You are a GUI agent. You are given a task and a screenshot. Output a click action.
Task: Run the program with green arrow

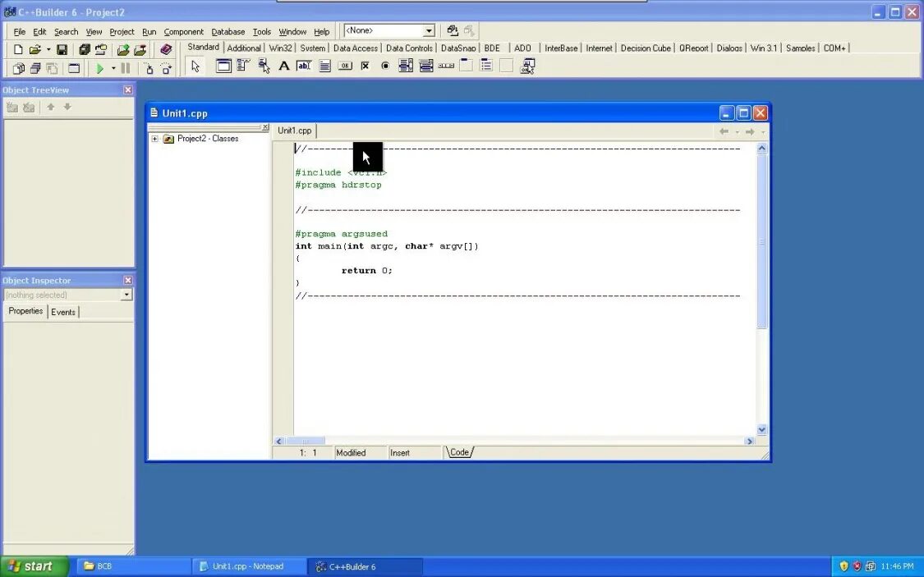99,68
